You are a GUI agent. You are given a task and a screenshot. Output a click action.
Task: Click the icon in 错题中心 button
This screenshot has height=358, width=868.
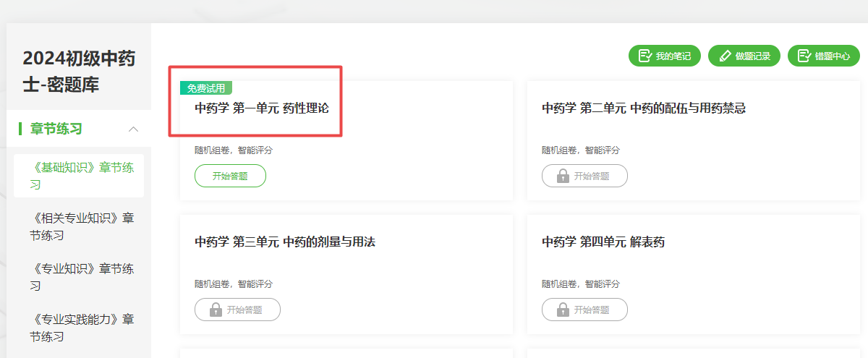(804, 56)
